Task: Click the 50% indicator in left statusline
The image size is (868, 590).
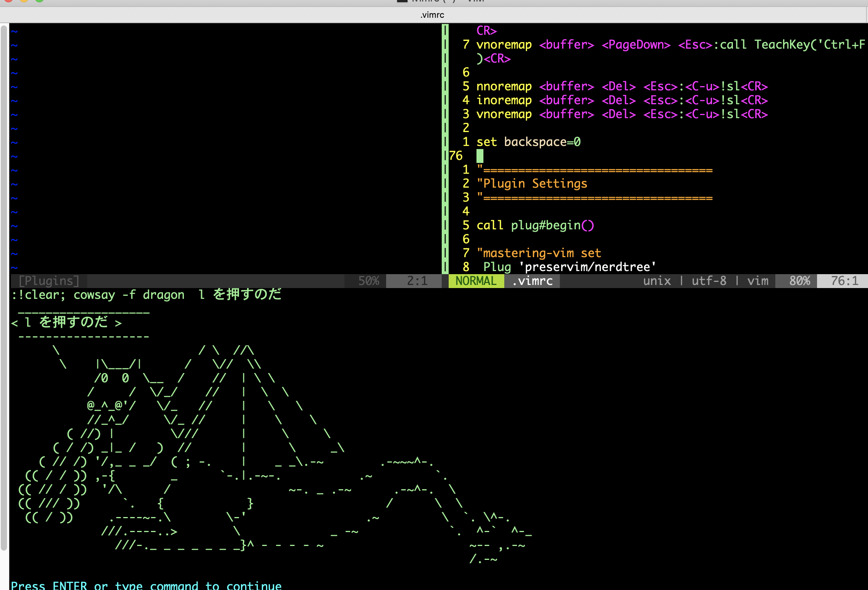Action: 368,281
